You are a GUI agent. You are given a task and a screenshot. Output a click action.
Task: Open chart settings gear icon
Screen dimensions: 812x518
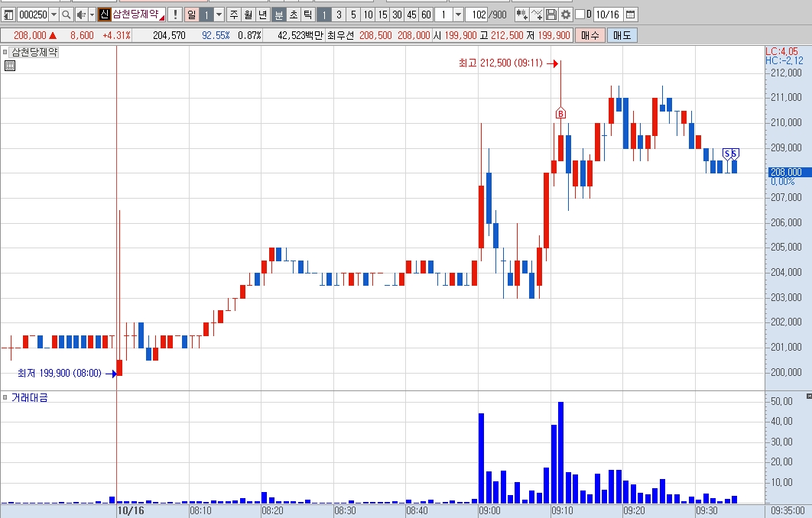tap(566, 15)
